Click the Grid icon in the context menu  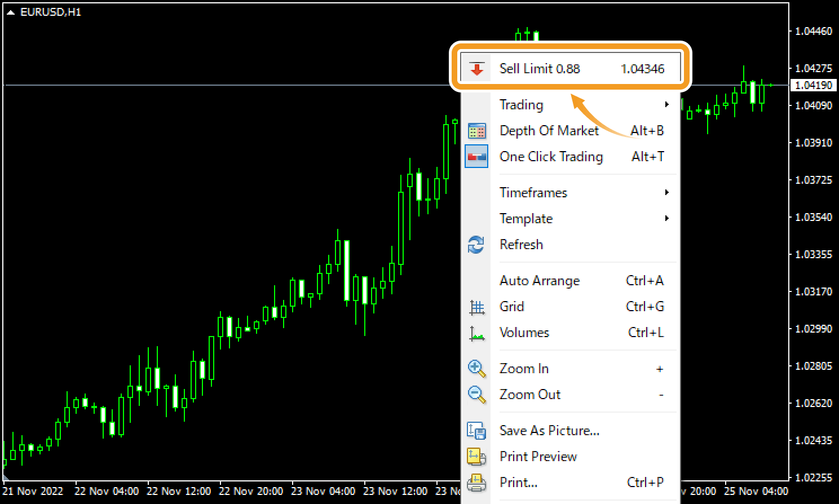click(x=476, y=306)
